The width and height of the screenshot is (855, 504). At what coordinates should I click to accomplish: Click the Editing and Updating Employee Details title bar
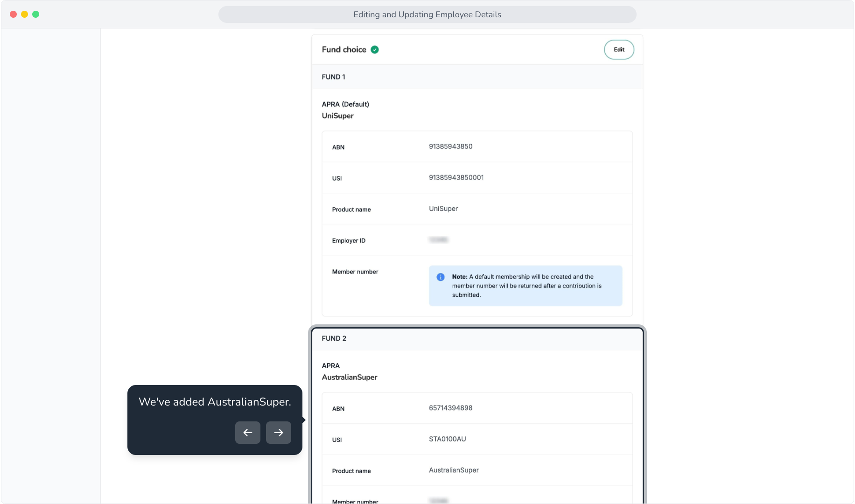[427, 14]
